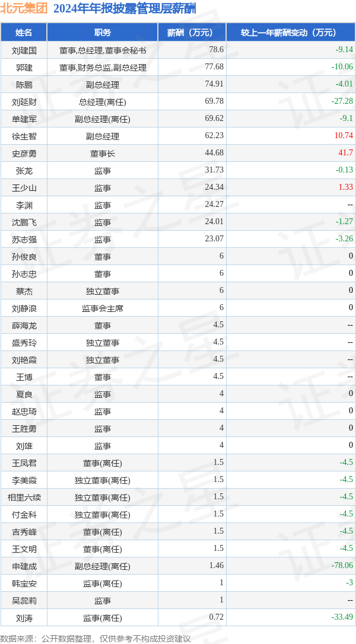Viewport: 356px width, 644px height.
Task: Select the name 吴蕊莉
Action: coord(24,601)
